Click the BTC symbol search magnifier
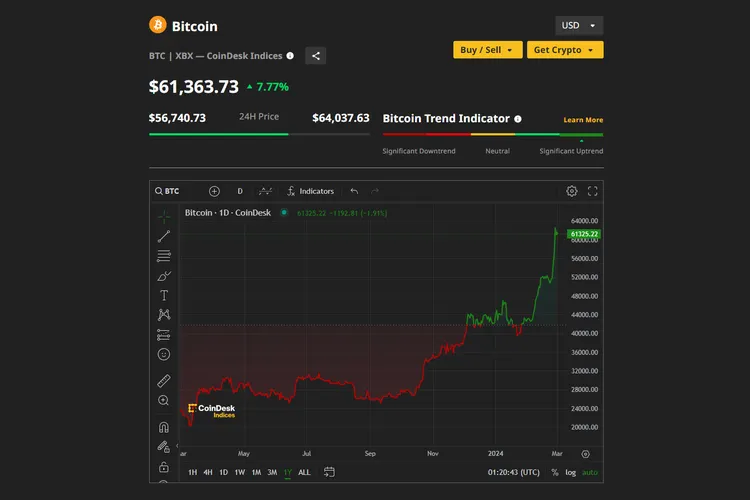The width and height of the screenshot is (750, 500). (x=158, y=191)
